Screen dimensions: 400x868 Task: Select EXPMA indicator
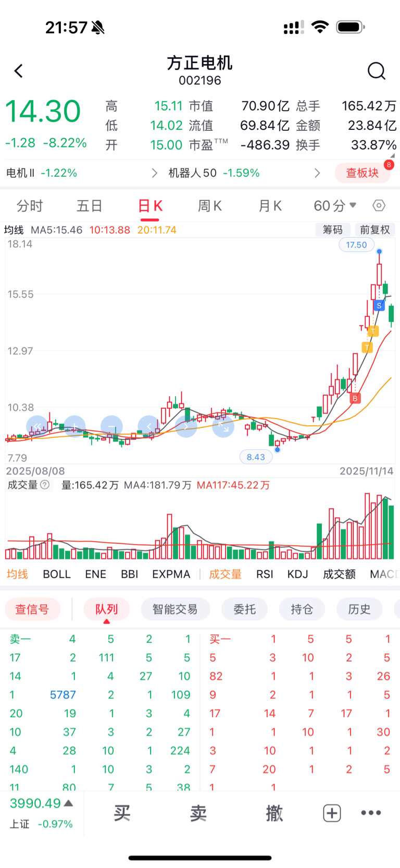pos(171,574)
